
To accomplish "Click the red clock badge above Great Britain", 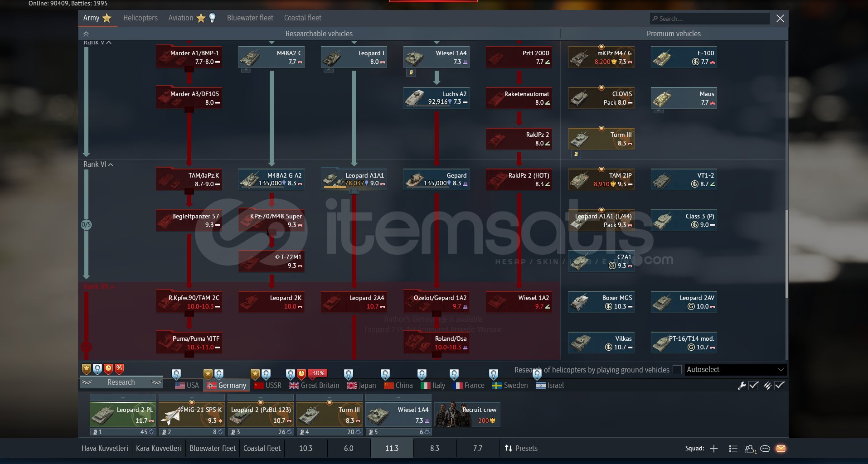I will click(301, 374).
